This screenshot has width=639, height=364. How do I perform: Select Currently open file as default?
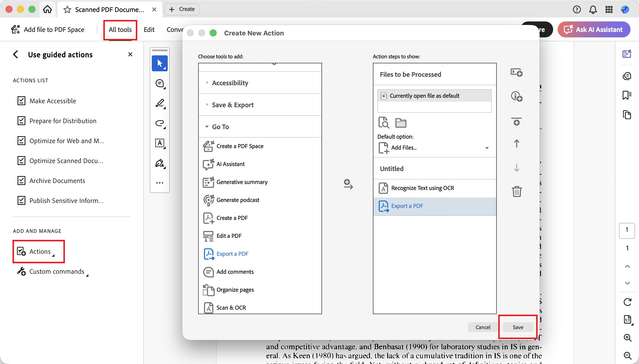[434, 96]
